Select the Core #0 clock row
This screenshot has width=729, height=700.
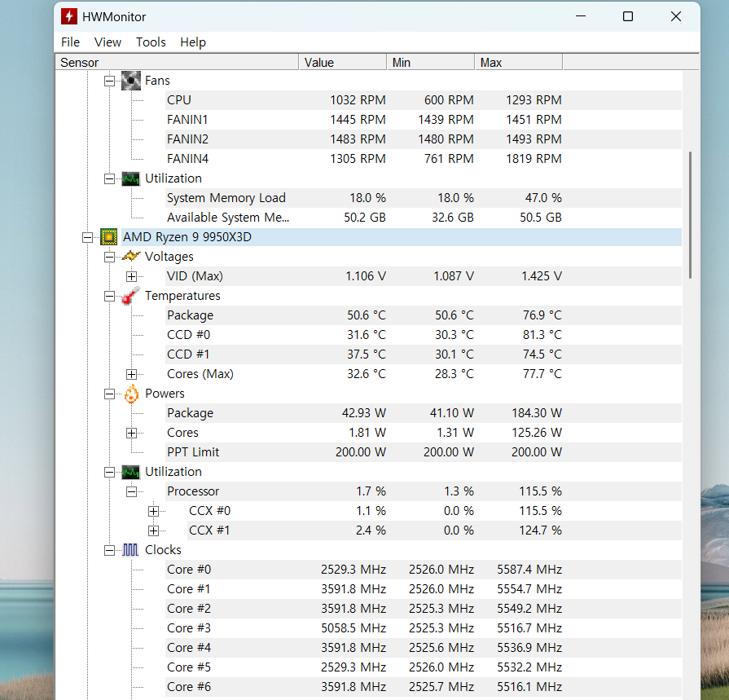(x=424, y=570)
